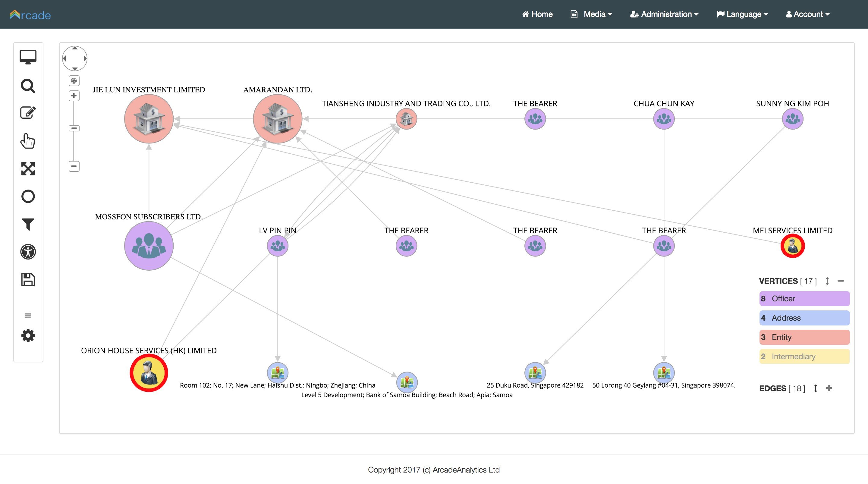Open the Administration dropdown menu
The height and width of the screenshot is (484, 868).
click(x=664, y=14)
